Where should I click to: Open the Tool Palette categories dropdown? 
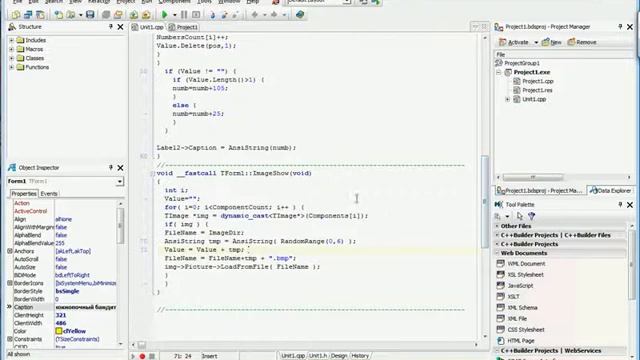(x=507, y=216)
